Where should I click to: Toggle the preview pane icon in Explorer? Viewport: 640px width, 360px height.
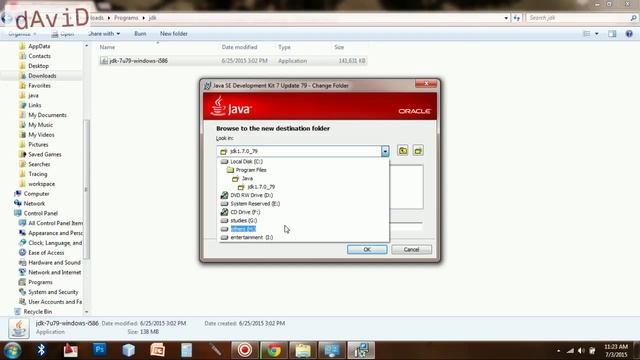click(x=612, y=34)
